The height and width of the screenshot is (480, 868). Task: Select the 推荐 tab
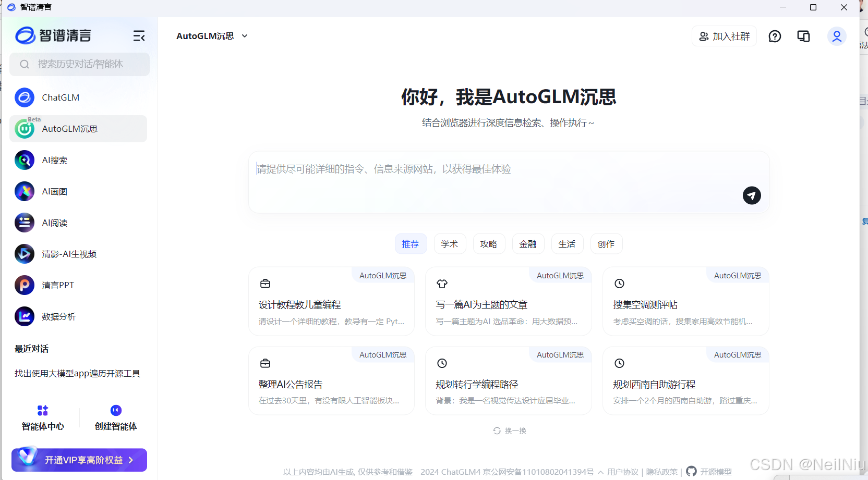[x=411, y=244]
